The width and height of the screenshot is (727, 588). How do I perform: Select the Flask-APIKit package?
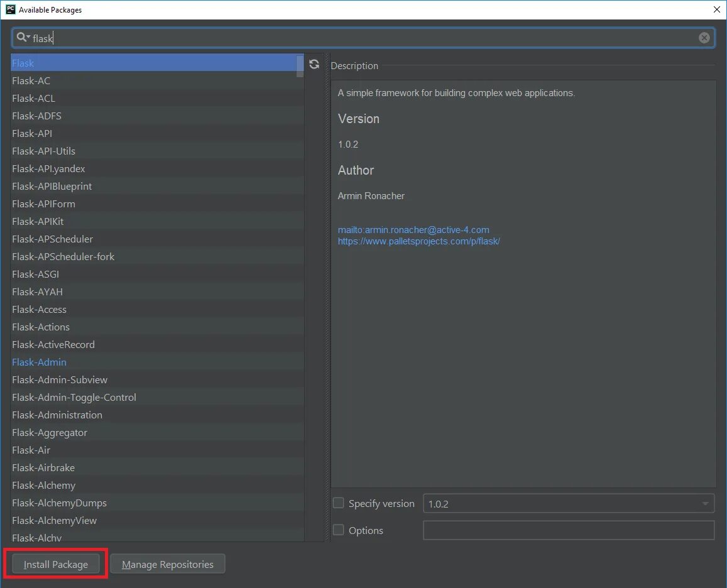156,222
